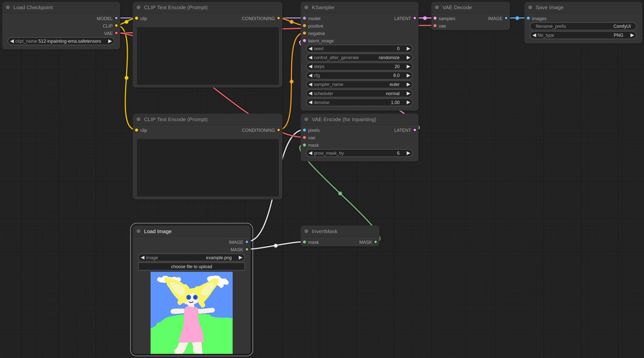Click the MODEL output socket on Load Checkpoint
This screenshot has width=644, height=358.
(x=116, y=18)
